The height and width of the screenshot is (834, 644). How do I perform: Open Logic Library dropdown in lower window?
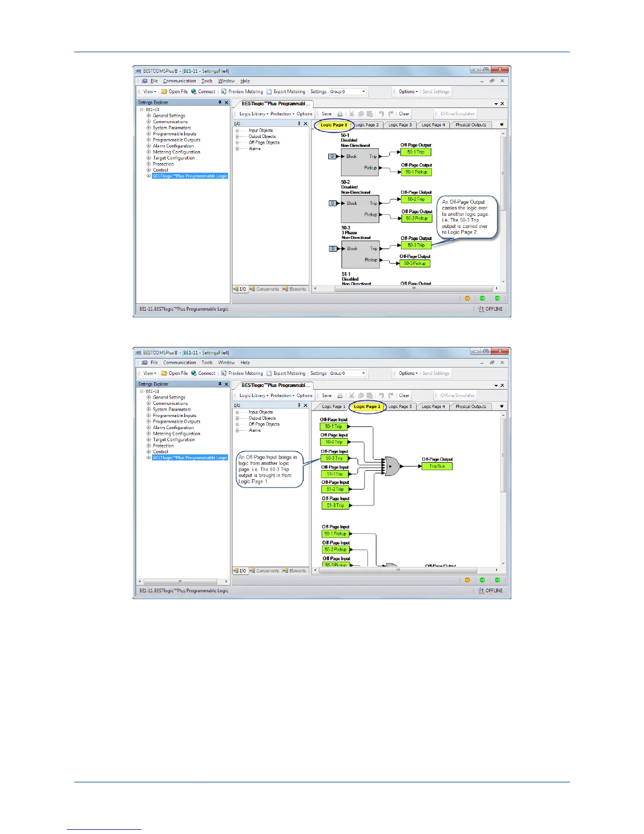pyautogui.click(x=254, y=395)
